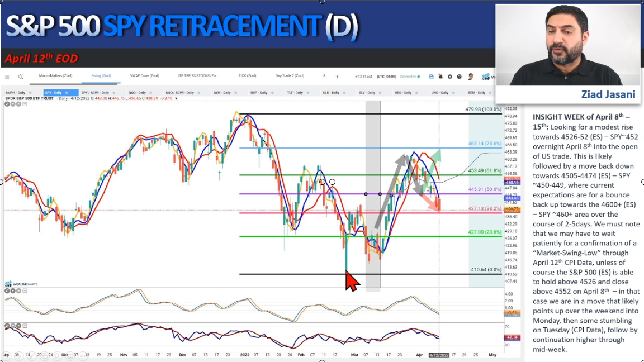Click plus icon on middle oscillator pane
Viewport: 644px width, 362px height.
coord(25,291)
